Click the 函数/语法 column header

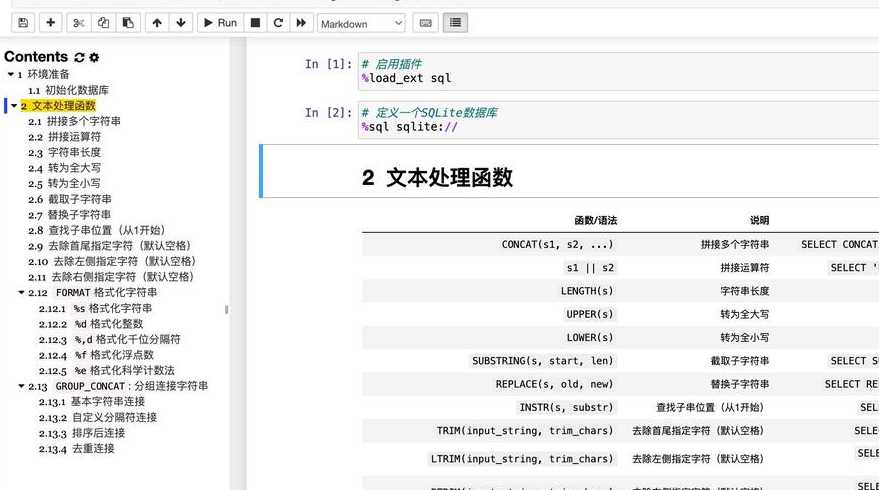point(595,220)
